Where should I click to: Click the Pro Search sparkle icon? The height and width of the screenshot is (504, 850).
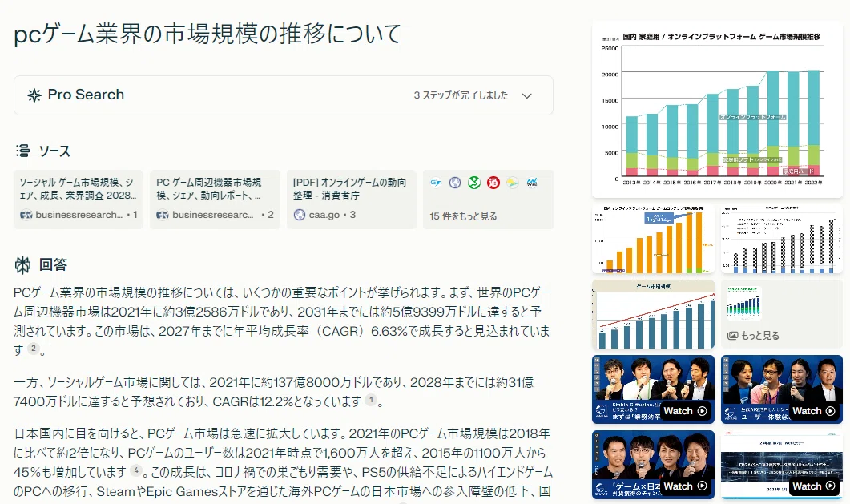coord(34,95)
